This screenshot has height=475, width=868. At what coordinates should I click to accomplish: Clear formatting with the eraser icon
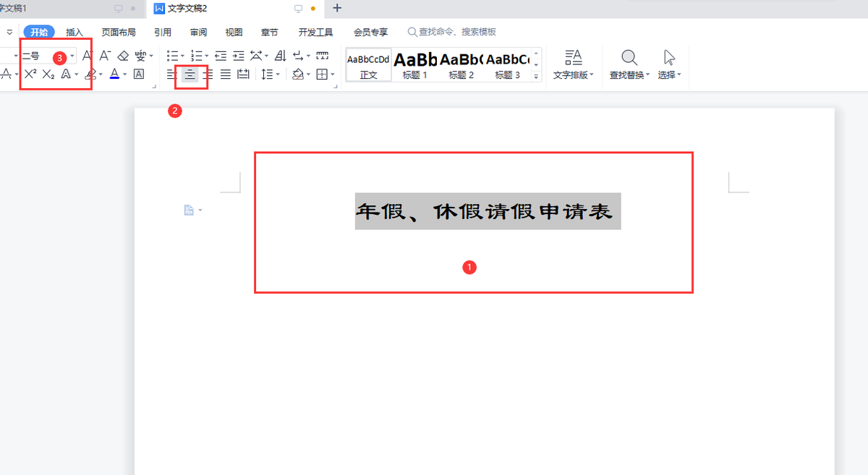[123, 55]
